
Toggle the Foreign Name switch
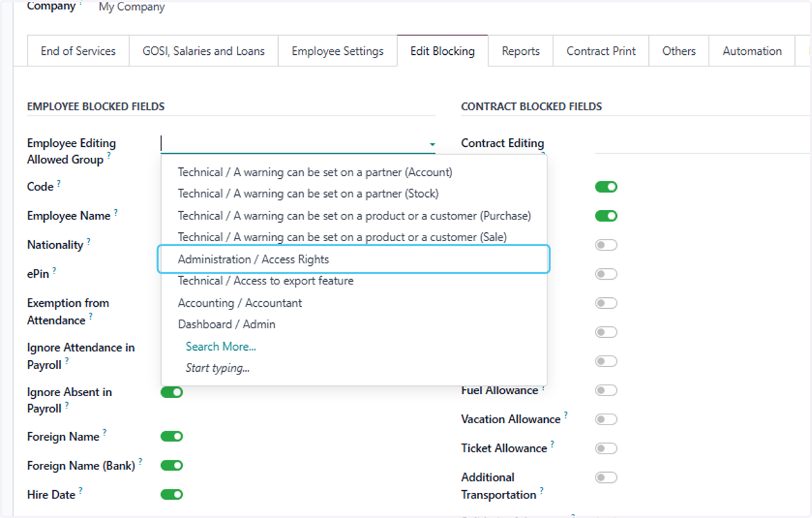coord(172,437)
